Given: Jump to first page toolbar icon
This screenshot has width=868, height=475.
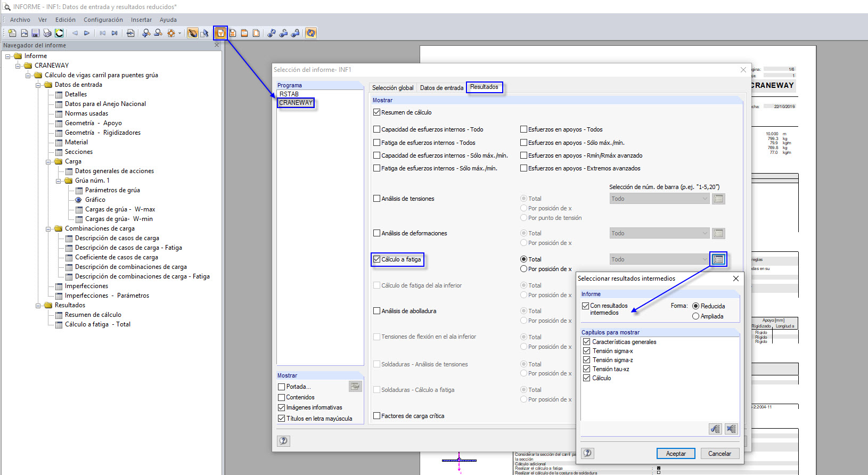Looking at the screenshot, I should [x=103, y=33].
